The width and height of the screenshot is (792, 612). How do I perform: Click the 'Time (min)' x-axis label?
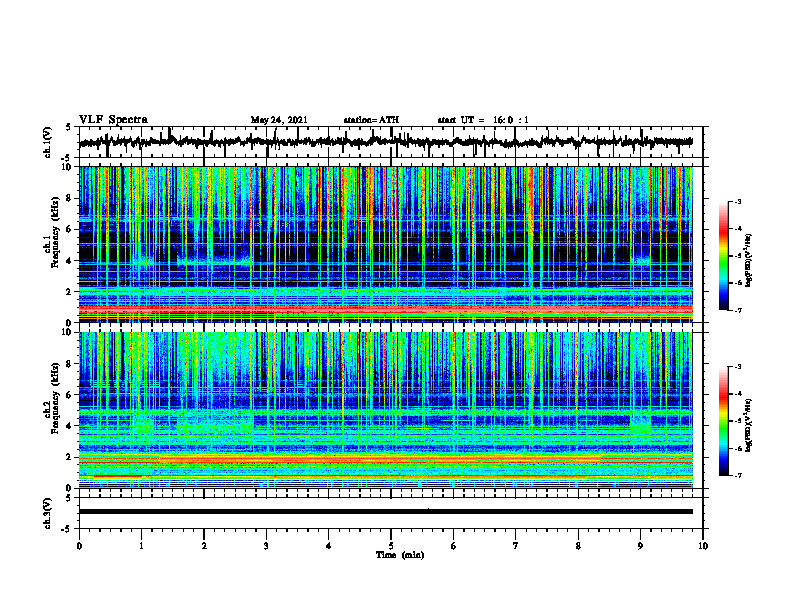pos(400,555)
